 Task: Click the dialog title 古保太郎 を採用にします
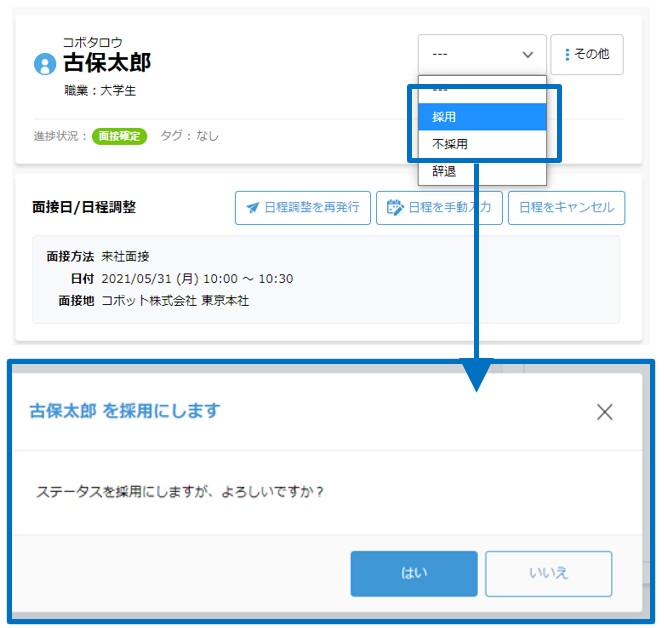point(125,411)
